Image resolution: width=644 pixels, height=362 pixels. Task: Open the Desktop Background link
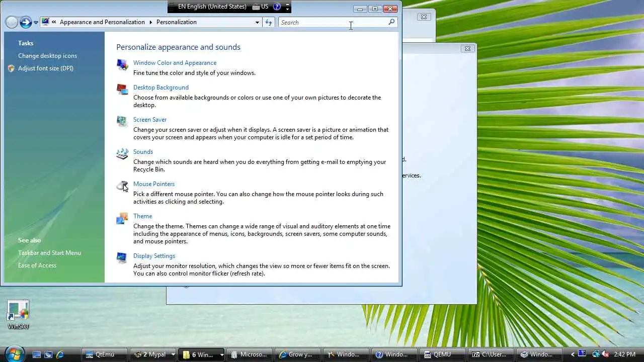(161, 87)
